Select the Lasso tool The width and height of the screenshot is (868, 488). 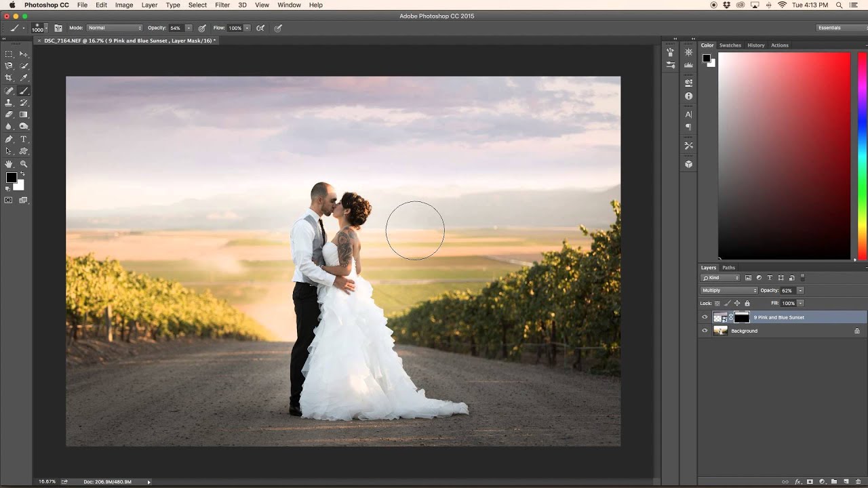pyautogui.click(x=9, y=66)
